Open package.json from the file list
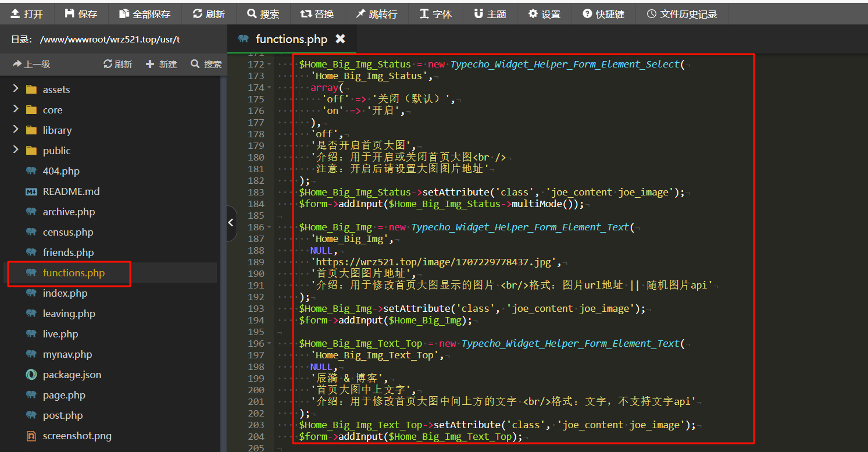This screenshot has height=452, width=868. click(x=72, y=375)
